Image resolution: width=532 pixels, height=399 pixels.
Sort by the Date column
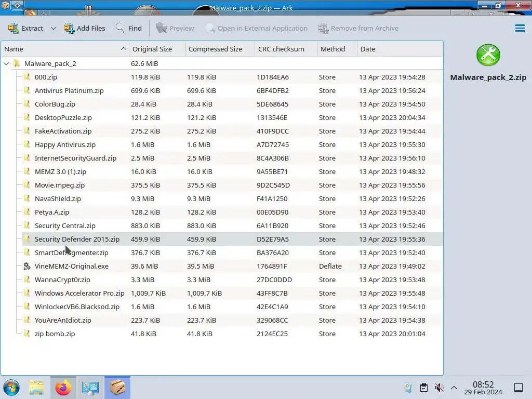pyautogui.click(x=400, y=49)
